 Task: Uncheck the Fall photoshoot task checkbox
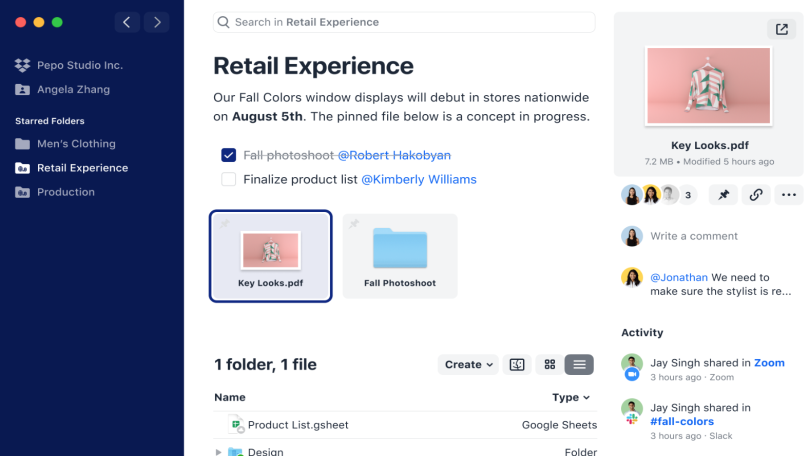pos(229,155)
